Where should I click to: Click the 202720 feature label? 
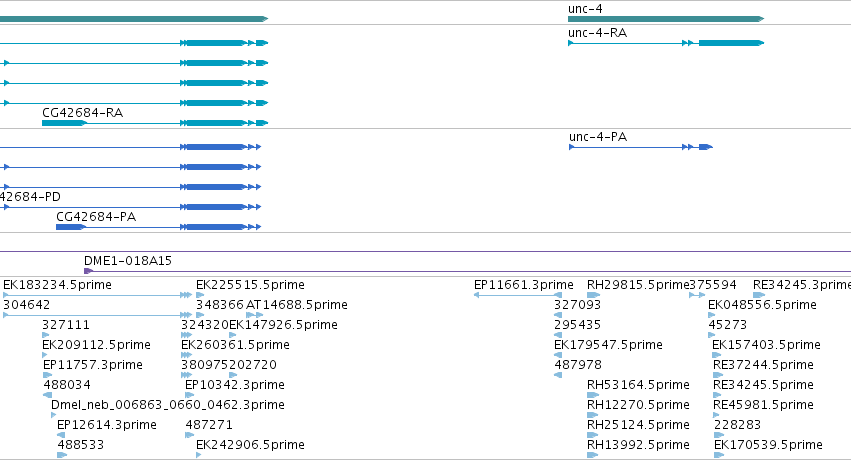[253, 365]
